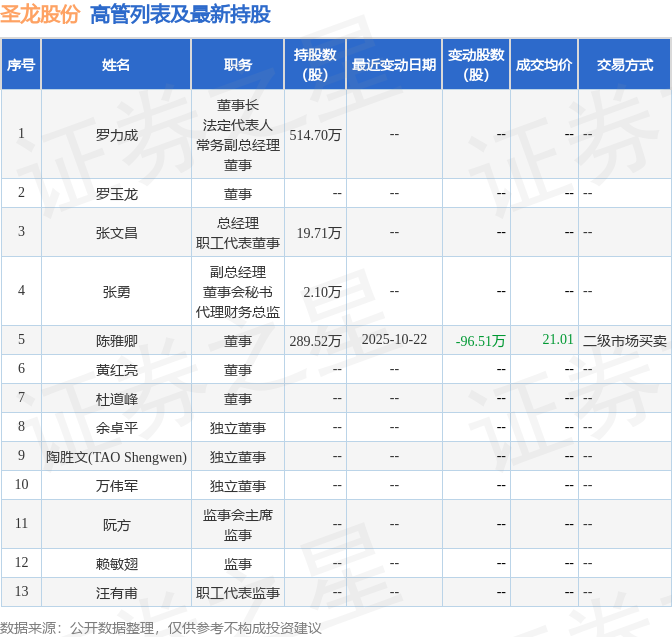Screen dimensions: 672x637
Task: Click the 19.71万 shareholding value
Action: click(x=319, y=233)
